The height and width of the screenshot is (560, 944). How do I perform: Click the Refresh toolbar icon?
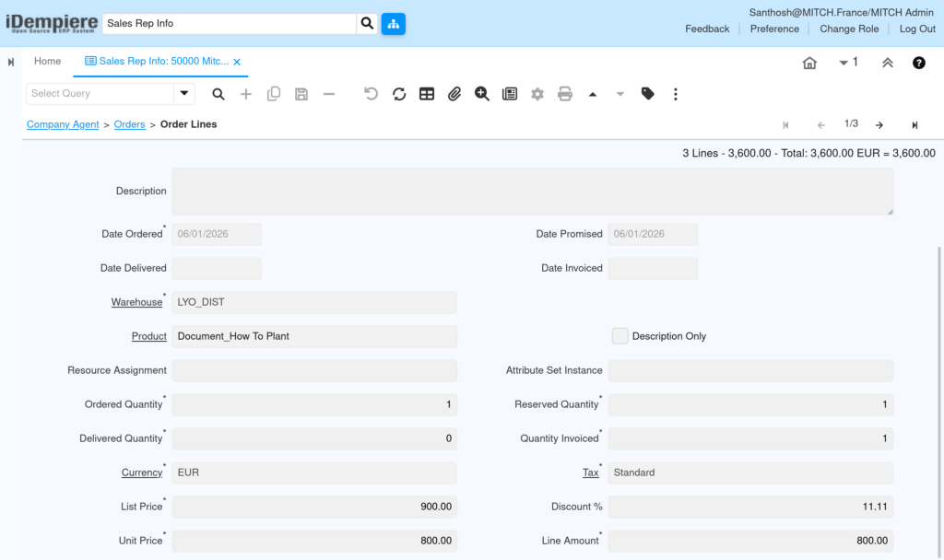pos(398,94)
